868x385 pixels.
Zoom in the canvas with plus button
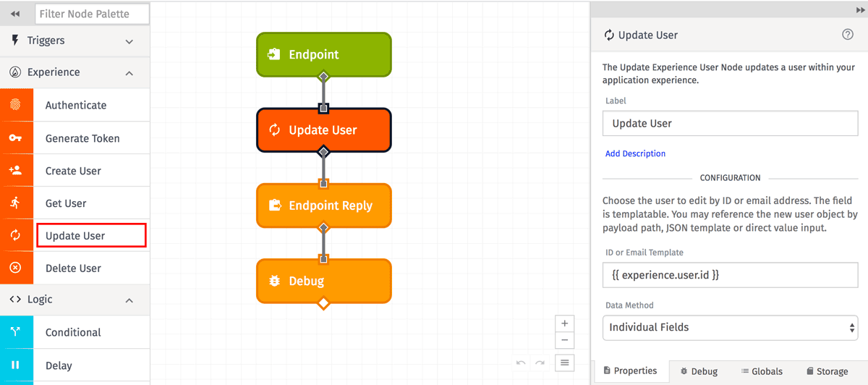(x=565, y=323)
